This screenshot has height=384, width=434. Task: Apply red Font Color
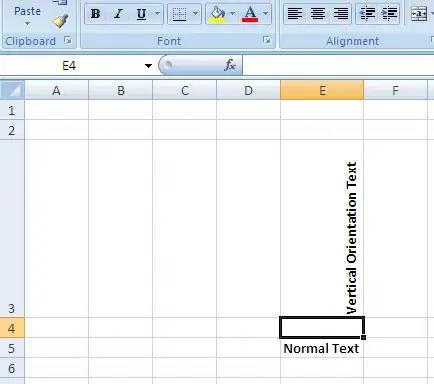[x=250, y=14]
